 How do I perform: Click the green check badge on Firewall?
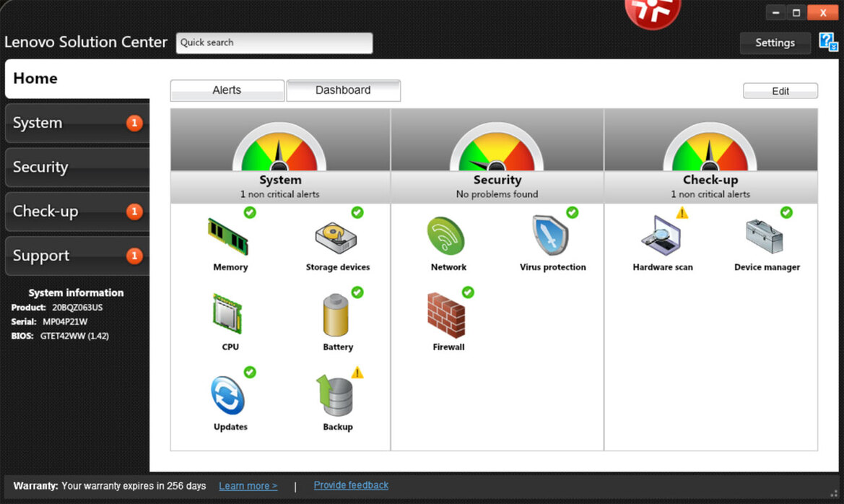(468, 292)
